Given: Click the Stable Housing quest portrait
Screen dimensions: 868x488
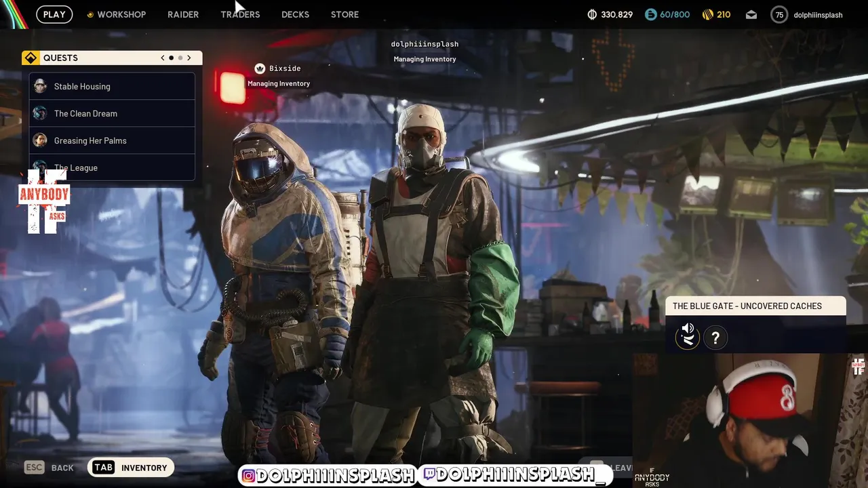Looking at the screenshot, I should click(x=40, y=86).
